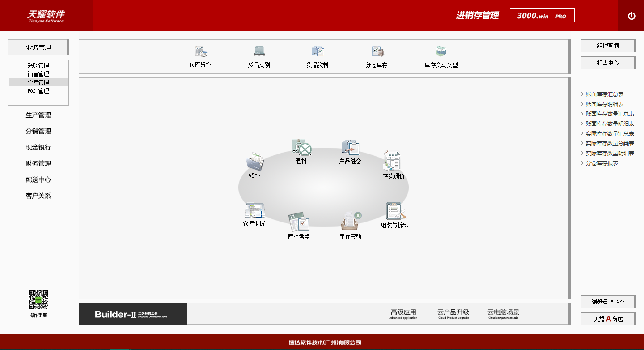Click the 货品资料 goods data icon

pyautogui.click(x=318, y=51)
